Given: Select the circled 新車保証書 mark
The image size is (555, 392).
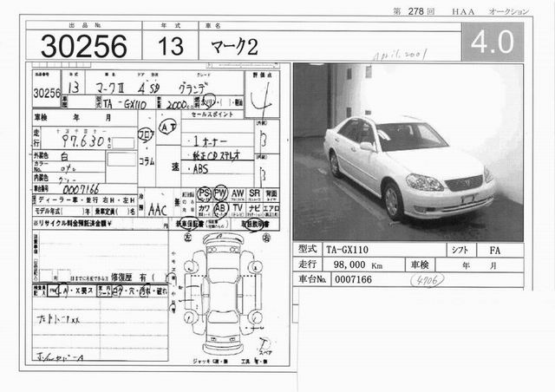Looking at the screenshot, I should coord(189,224).
